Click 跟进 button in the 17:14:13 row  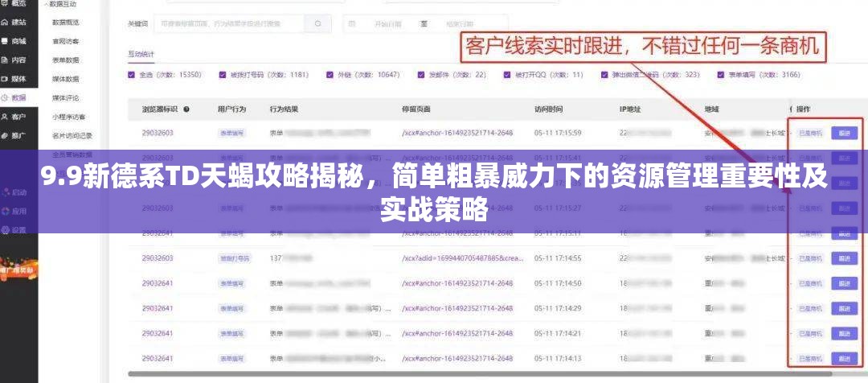[x=844, y=358]
